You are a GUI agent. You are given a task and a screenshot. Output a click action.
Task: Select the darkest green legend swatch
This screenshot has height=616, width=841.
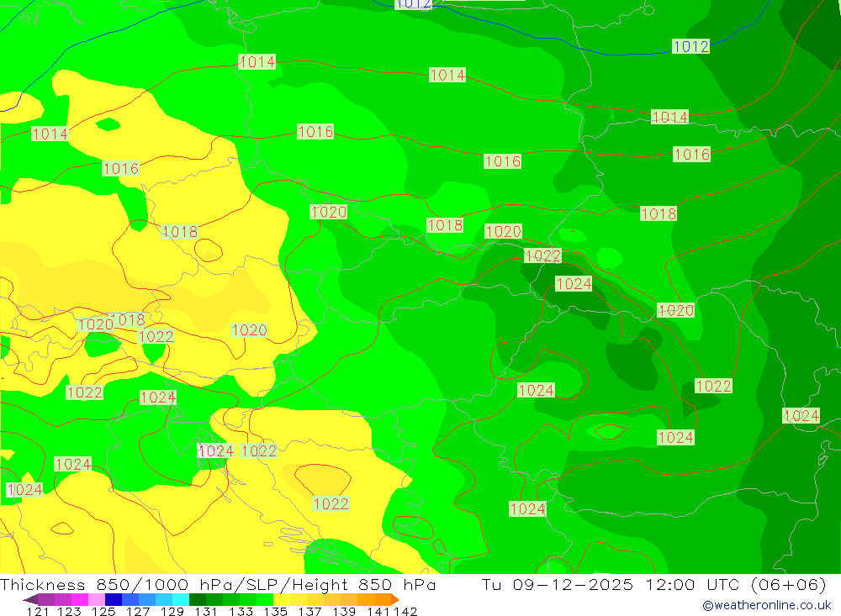tap(198, 599)
